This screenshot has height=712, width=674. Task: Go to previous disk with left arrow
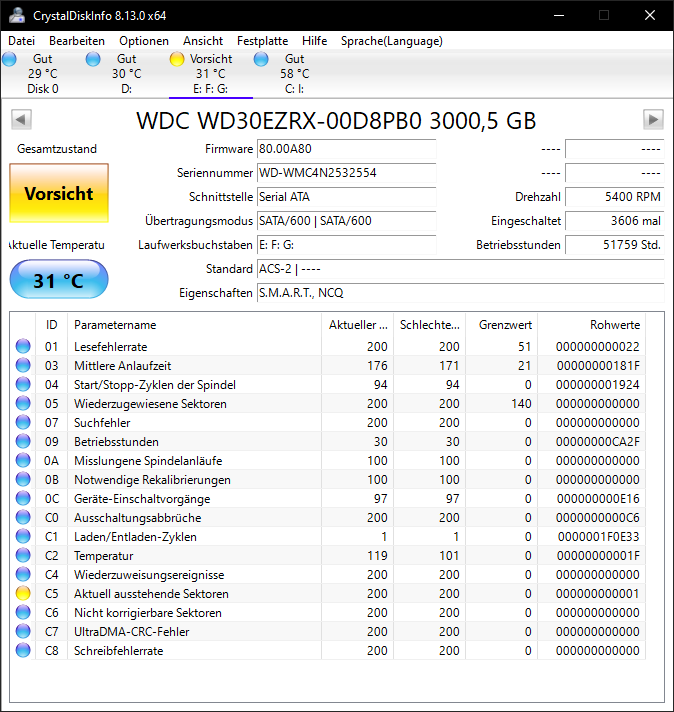tap(21, 119)
